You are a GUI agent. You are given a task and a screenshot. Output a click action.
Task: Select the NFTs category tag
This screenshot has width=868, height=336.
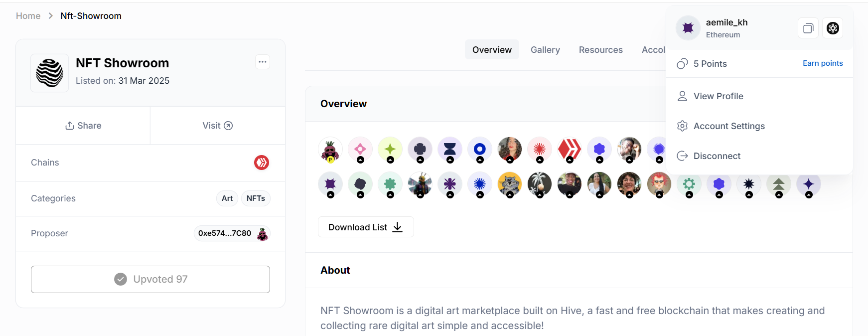[x=256, y=198]
